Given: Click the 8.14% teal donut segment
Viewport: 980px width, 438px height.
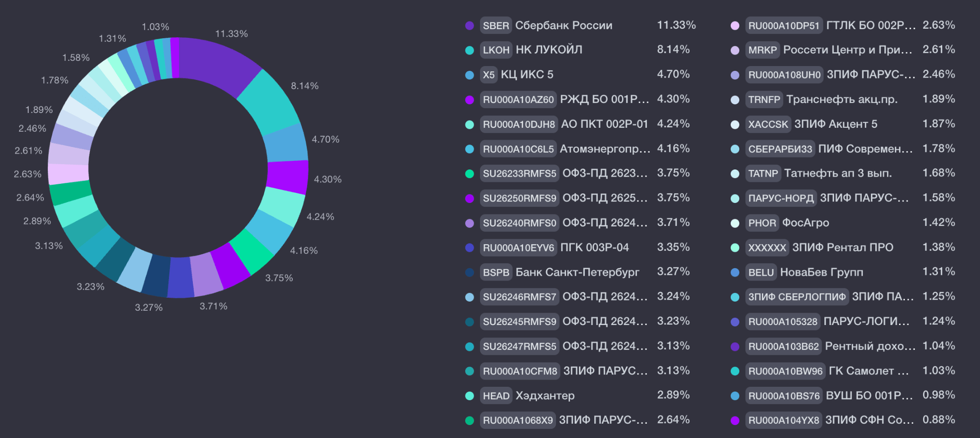Looking at the screenshot, I should [x=270, y=103].
